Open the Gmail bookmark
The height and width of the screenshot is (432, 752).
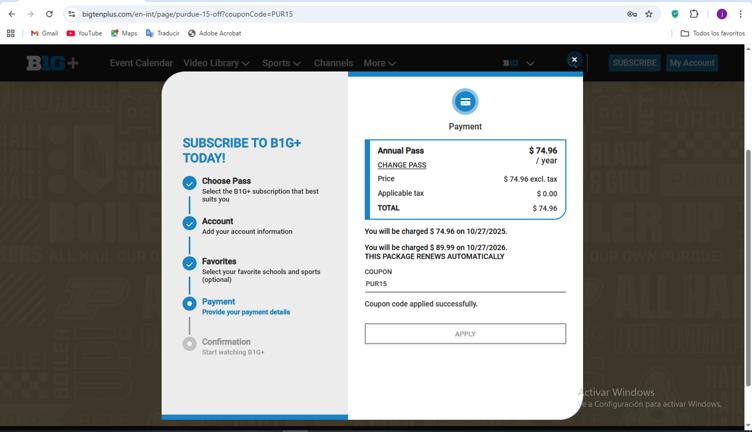[x=44, y=33]
